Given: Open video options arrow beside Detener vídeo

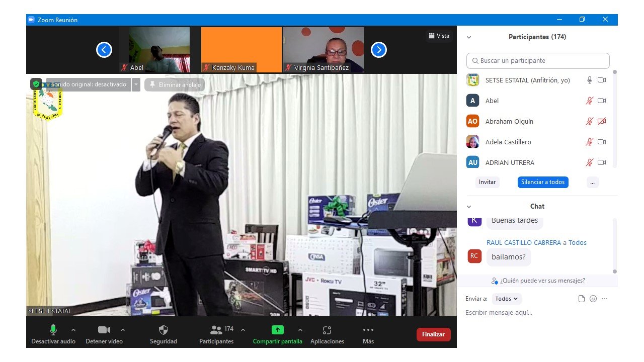Looking at the screenshot, I should coord(123,330).
